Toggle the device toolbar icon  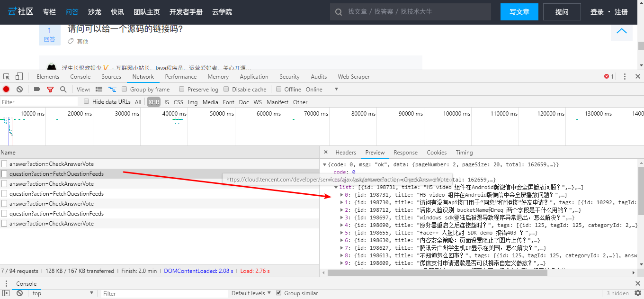coord(19,77)
